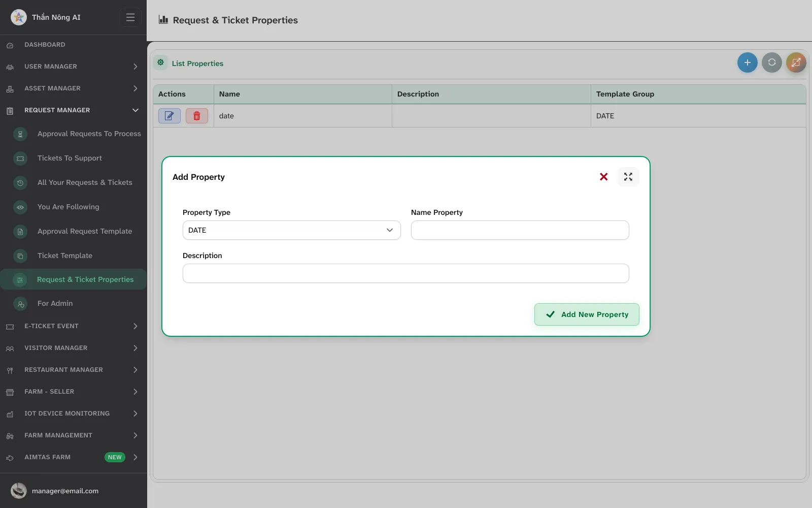Click the User Manager sidebar icon
Screen dimensions: 812x508
(x=10, y=67)
